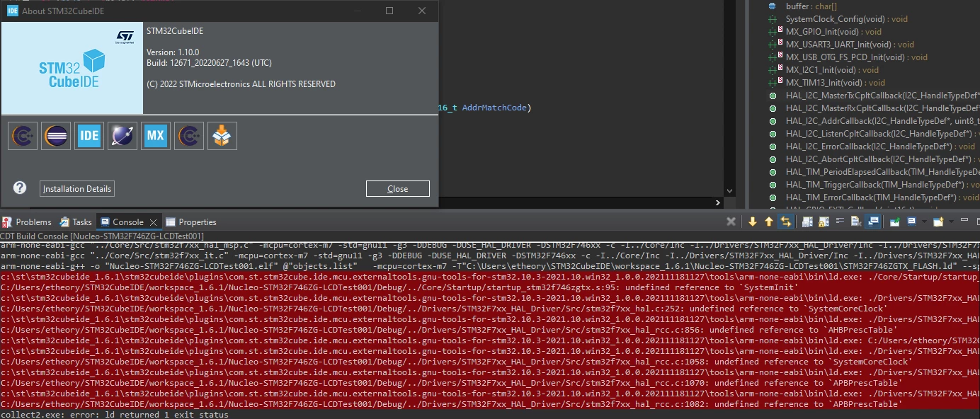The image size is (980, 419).
Task: Click 'Build: 12671_20220627_1643 (UTC)' text
Action: point(209,63)
